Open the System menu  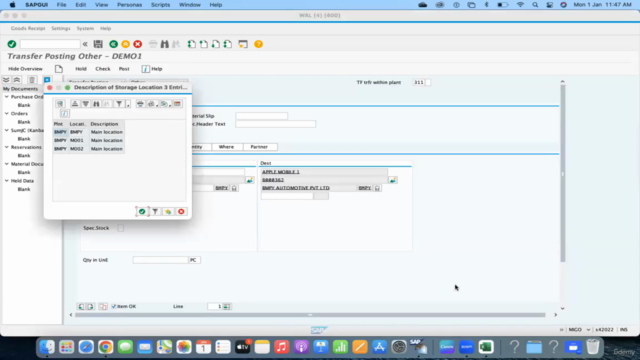tap(85, 29)
